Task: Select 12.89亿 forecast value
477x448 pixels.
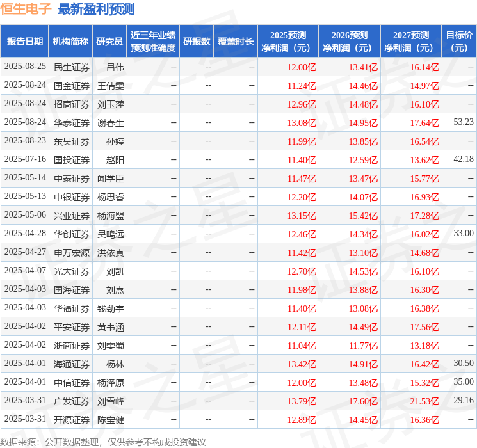Action: (302, 420)
